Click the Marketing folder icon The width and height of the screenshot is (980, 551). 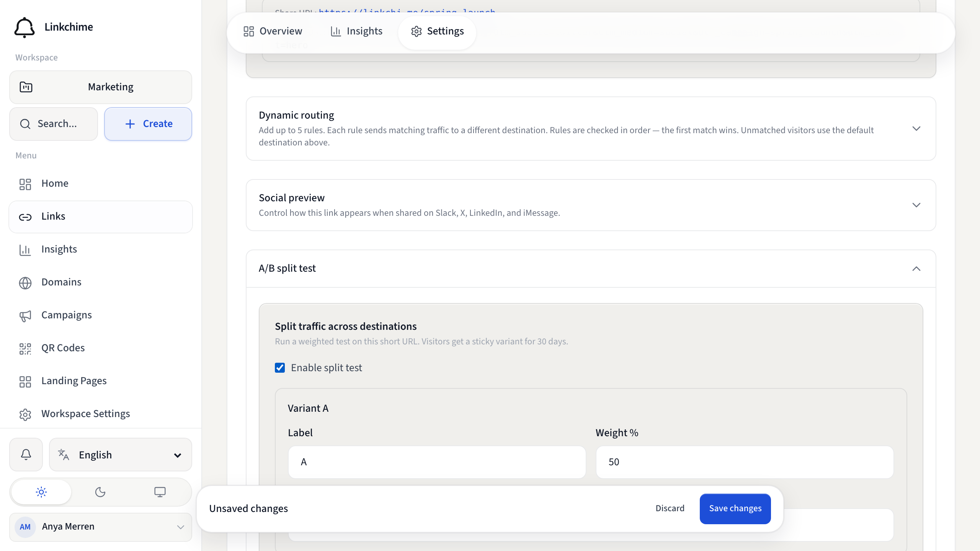coord(26,87)
